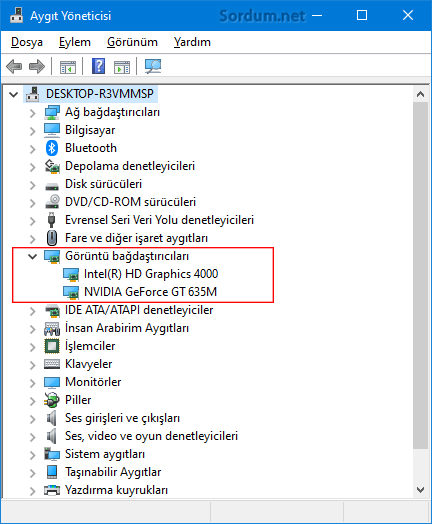Click the Bluetooth category icon
The image size is (432, 524).
52,148
